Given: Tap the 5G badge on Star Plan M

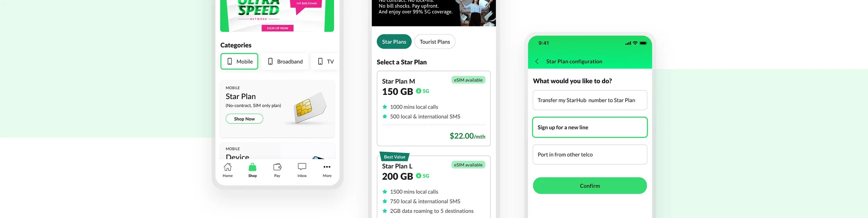Looking at the screenshot, I should [423, 91].
